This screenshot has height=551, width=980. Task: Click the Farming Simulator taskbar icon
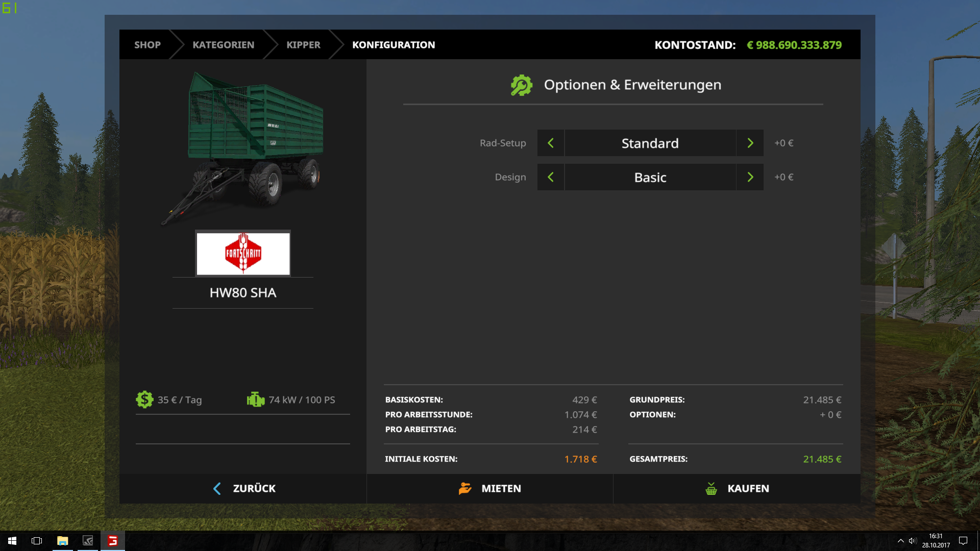[113, 541]
